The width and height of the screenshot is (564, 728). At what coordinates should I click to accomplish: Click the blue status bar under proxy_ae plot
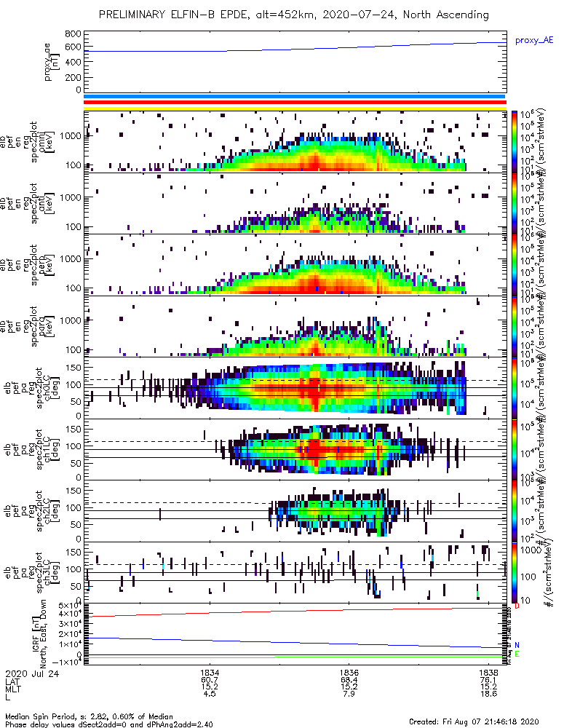tap(295, 97)
